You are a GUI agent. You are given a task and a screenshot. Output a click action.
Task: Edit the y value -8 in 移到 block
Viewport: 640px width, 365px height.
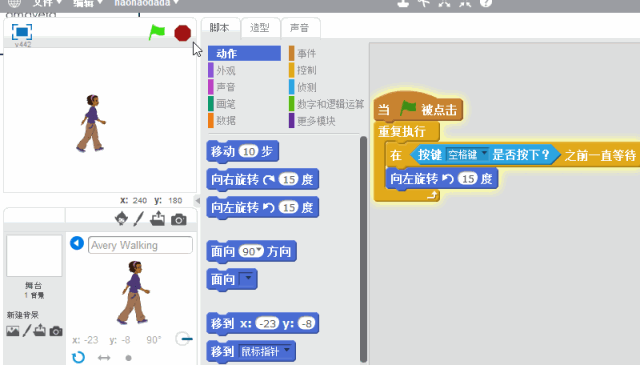click(x=307, y=323)
